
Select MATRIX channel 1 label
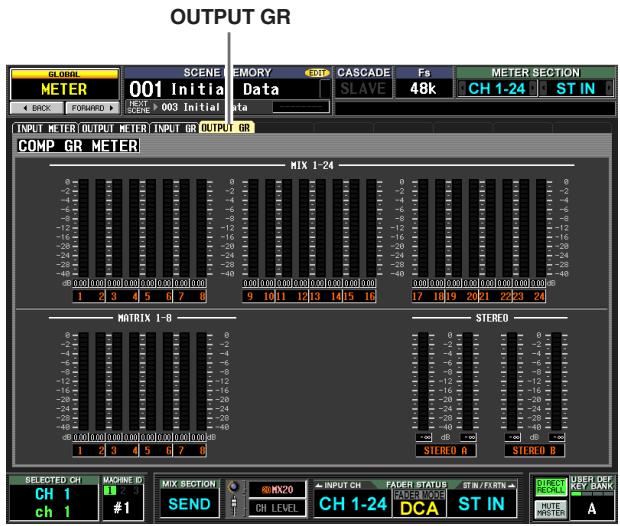tap(80, 450)
